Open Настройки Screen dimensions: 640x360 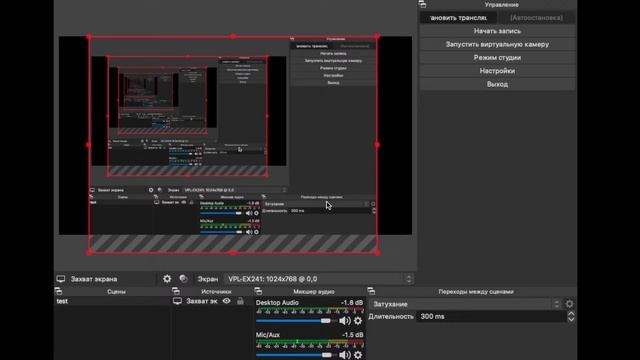click(497, 71)
